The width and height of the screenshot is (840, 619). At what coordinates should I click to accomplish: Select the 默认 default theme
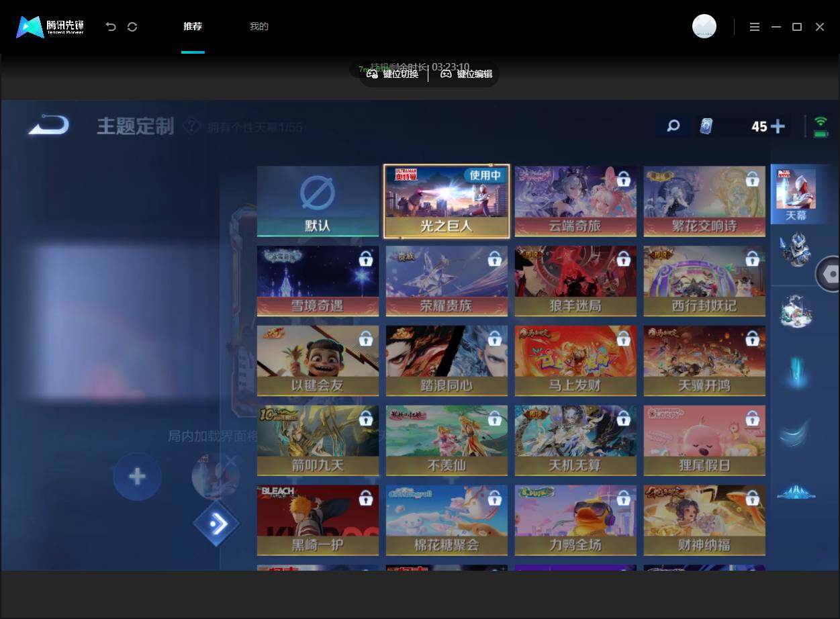(x=318, y=201)
